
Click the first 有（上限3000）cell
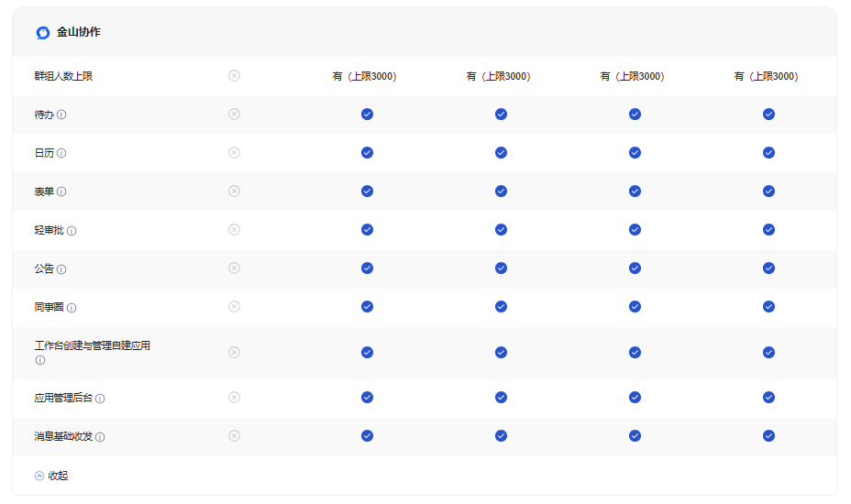point(365,76)
